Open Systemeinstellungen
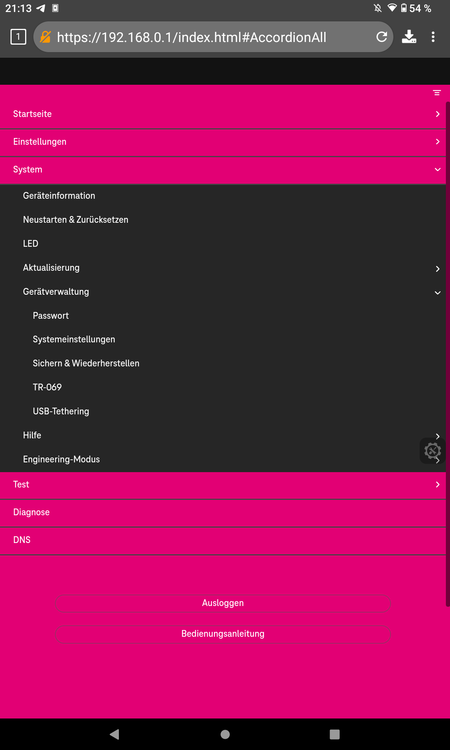 (74, 340)
